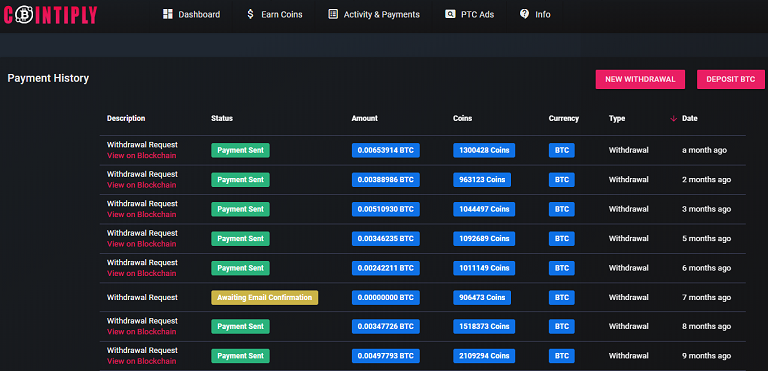The image size is (768, 371).
Task: Click Withdrawal type in 3 months ago row
Action: pyautogui.click(x=628, y=209)
